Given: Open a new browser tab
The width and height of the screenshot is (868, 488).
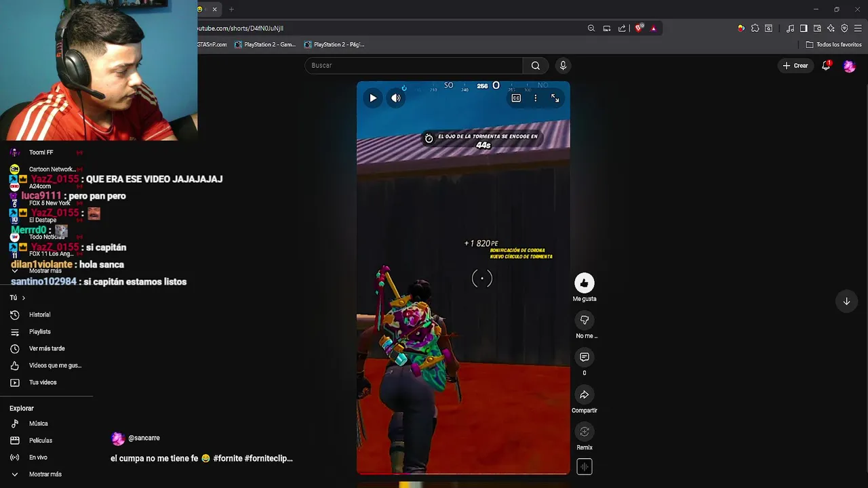Looking at the screenshot, I should coord(231,9).
